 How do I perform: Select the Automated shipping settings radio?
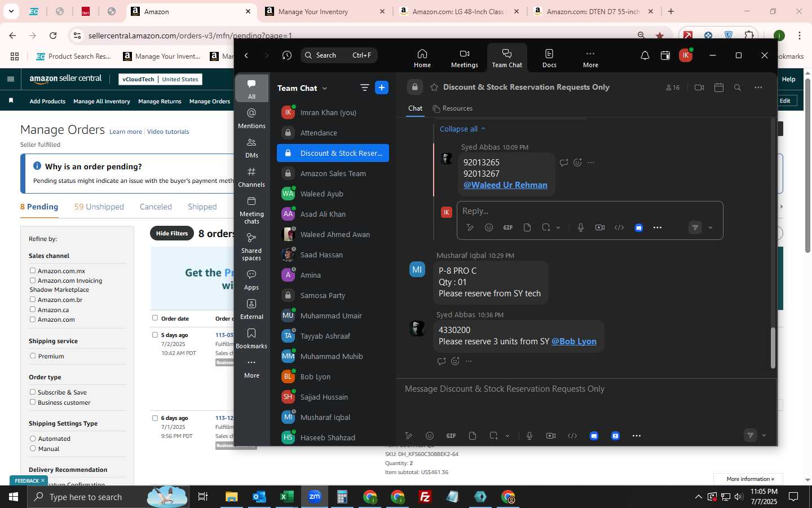tap(33, 439)
